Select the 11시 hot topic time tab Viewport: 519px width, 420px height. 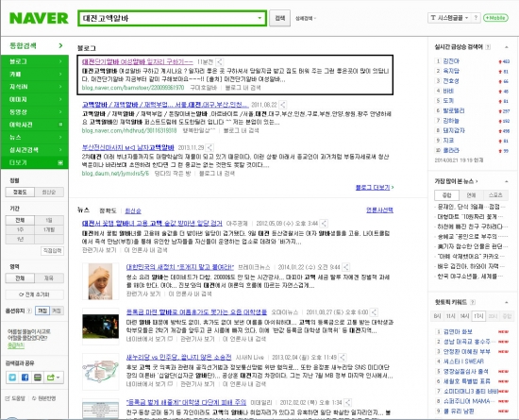click(451, 316)
